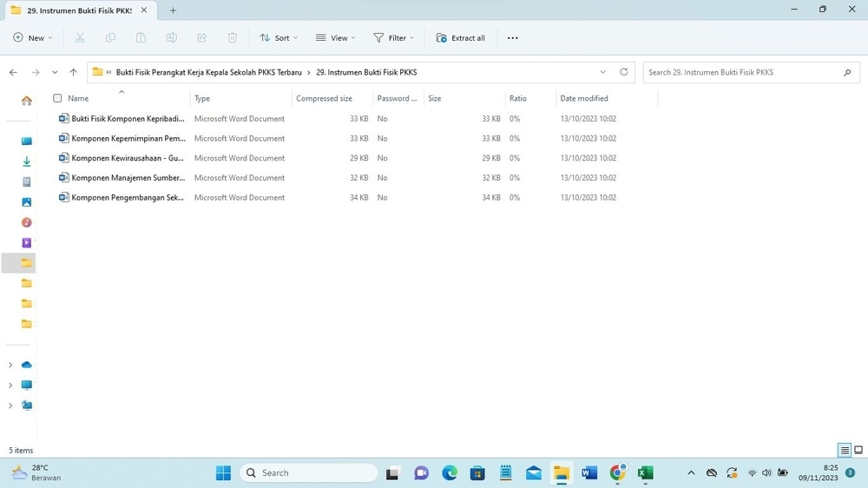Go up one folder level
This screenshot has height=488, width=868.
(x=74, y=72)
